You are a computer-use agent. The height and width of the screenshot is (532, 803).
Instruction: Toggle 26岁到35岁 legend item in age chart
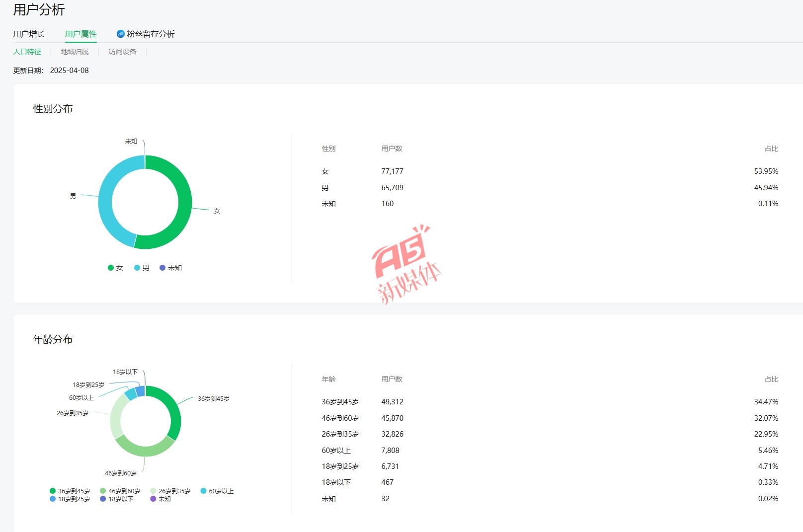click(x=170, y=491)
